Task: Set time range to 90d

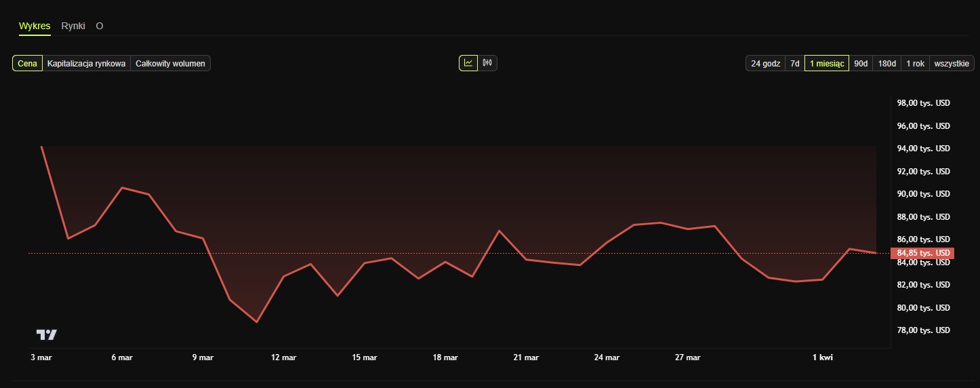Action: click(x=861, y=63)
